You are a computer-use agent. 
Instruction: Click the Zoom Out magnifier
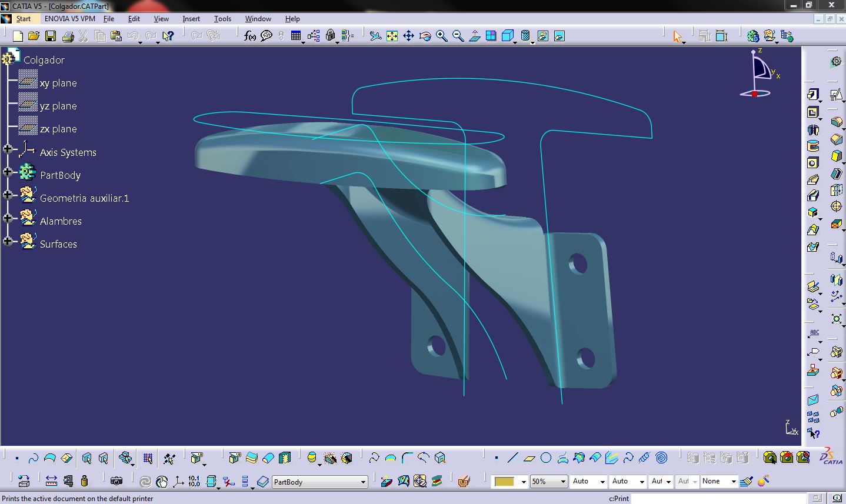tap(458, 36)
